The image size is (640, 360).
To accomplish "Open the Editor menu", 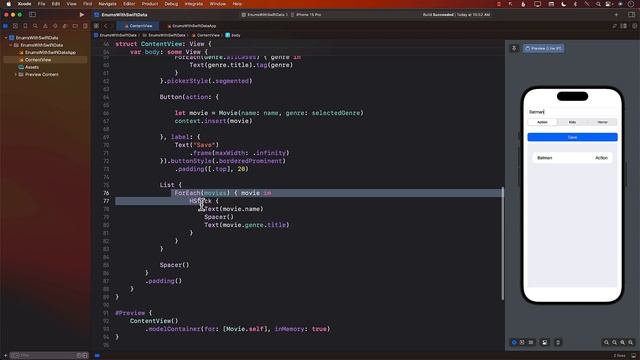I will 129,4.
